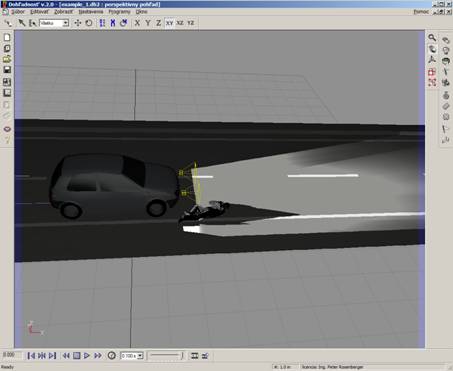
Task: Jump to the animation start with skip-back button
Action: tap(31, 356)
